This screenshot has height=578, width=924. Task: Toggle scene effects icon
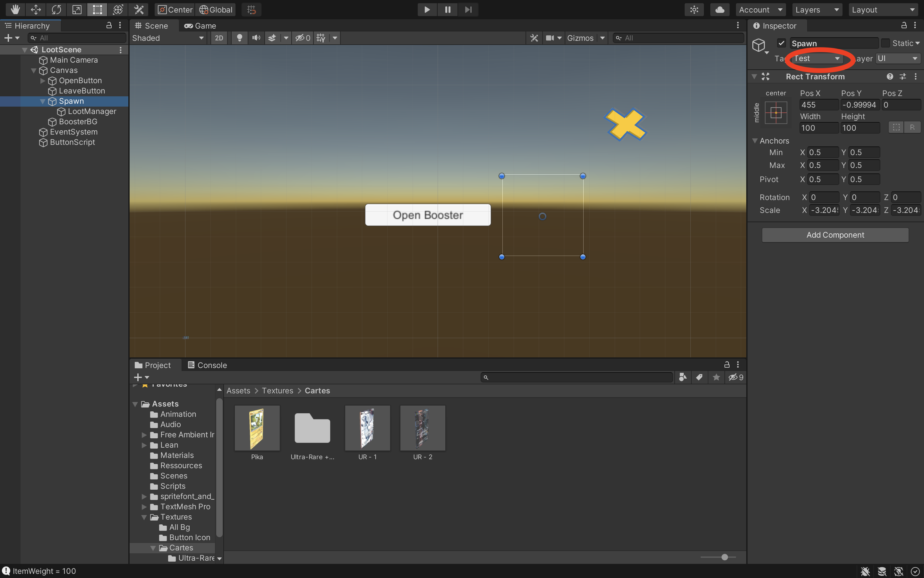tap(272, 38)
